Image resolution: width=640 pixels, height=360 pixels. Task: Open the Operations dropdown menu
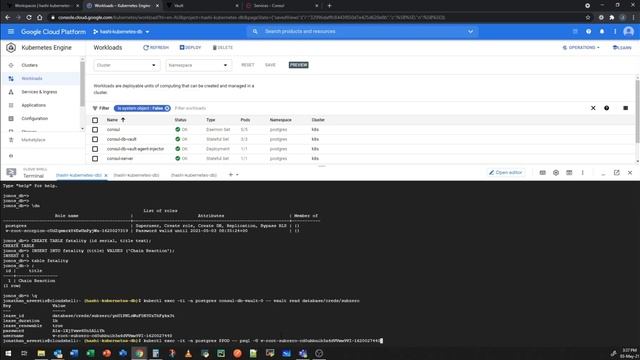click(x=581, y=48)
